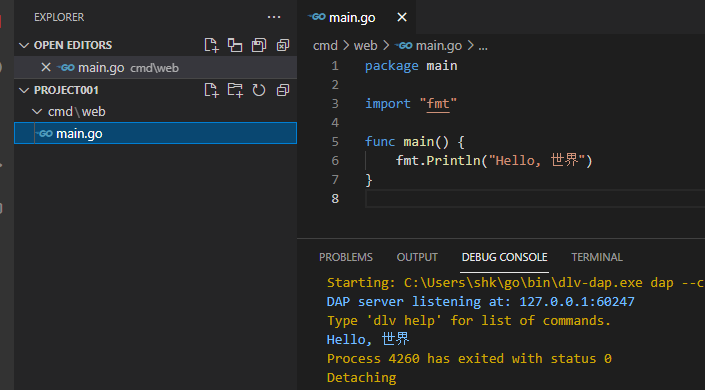Viewport: 705px width, 390px height.
Task: Select main.go under the cmd\web folder
Action: [x=156, y=133]
